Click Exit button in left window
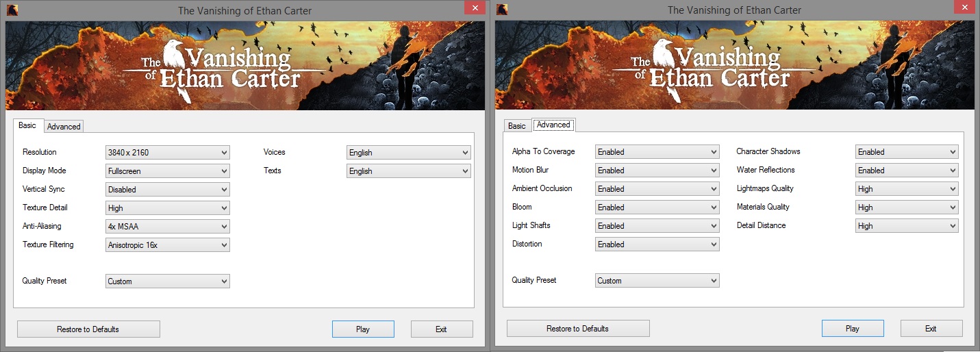The height and width of the screenshot is (352, 980). coord(442,329)
